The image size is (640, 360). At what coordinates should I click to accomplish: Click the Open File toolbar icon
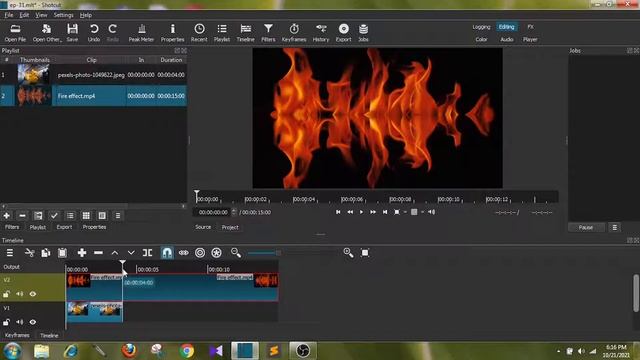click(15, 33)
